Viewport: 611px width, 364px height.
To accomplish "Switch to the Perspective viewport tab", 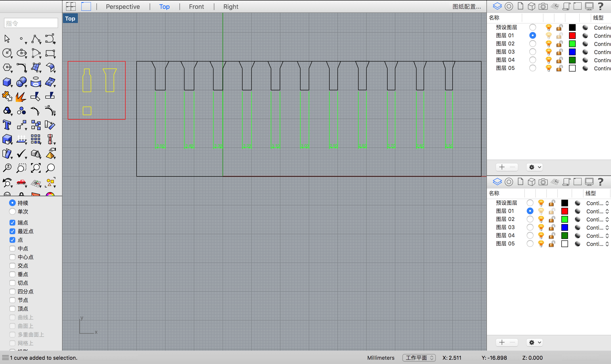I will [x=123, y=7].
